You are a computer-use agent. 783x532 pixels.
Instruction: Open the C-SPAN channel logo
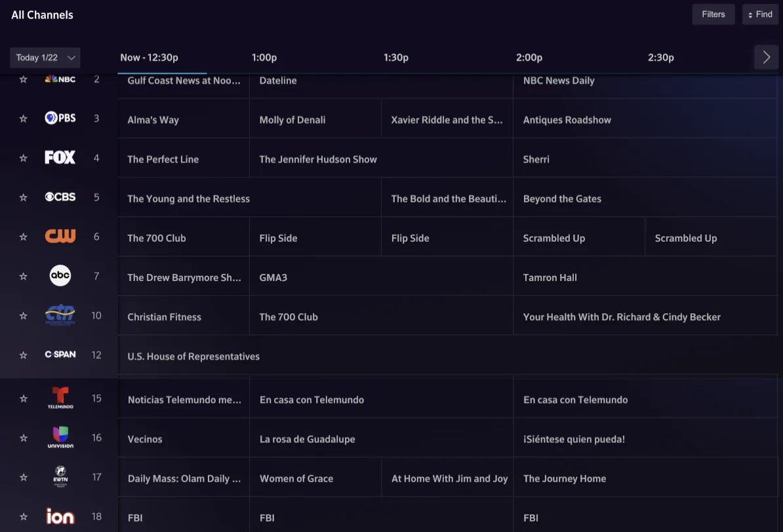point(60,354)
